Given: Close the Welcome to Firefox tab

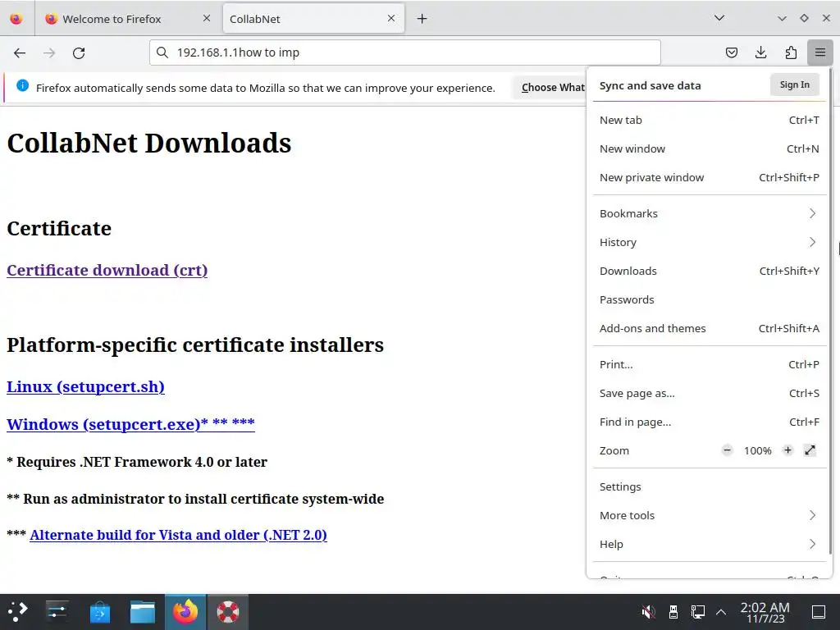Looking at the screenshot, I should click(206, 18).
